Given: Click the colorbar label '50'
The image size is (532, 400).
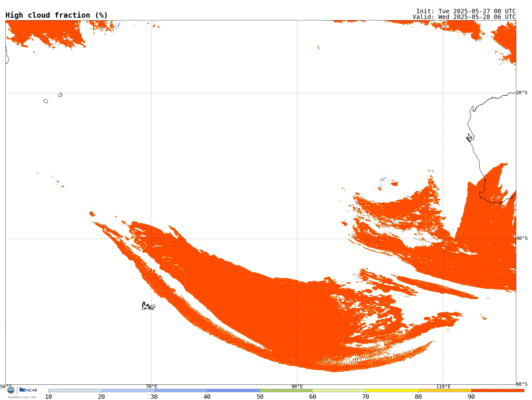Looking at the screenshot, I should click(x=260, y=397).
